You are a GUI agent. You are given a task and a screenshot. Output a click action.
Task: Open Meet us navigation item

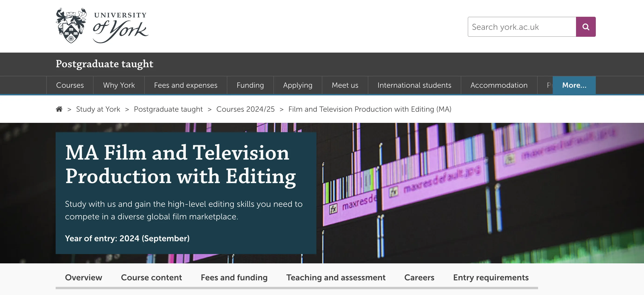(345, 85)
